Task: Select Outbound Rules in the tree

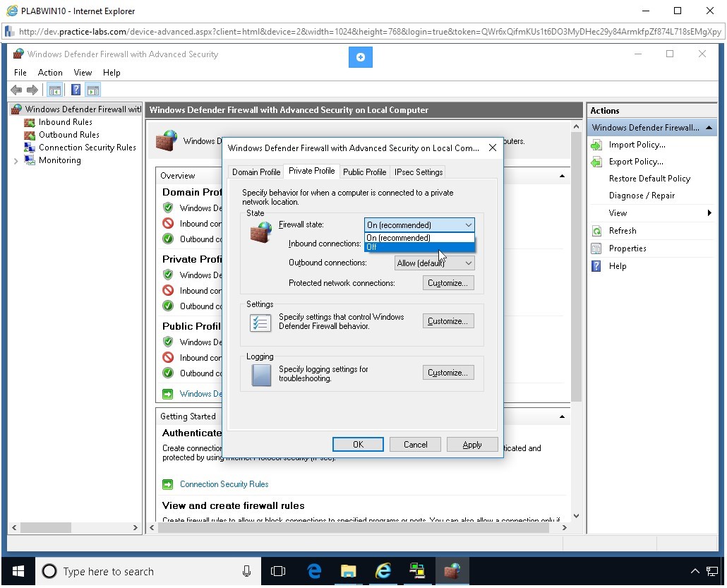Action: 68,135
